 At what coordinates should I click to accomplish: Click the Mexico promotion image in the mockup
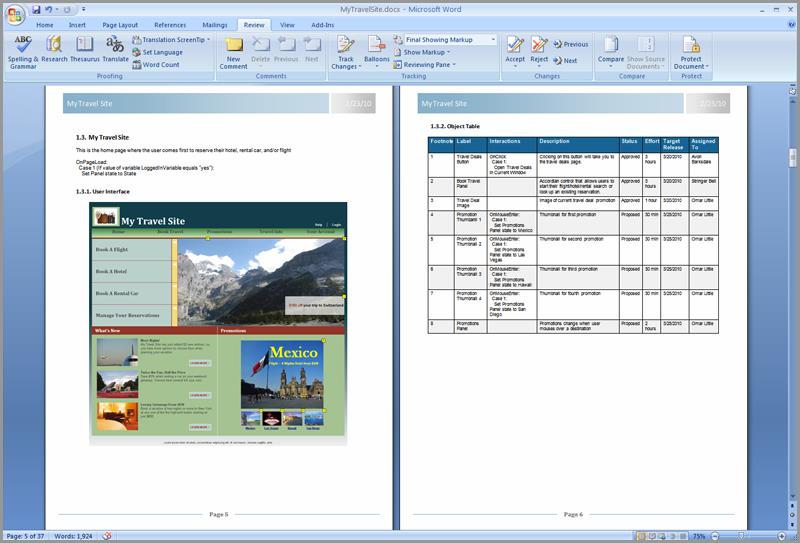[282, 374]
